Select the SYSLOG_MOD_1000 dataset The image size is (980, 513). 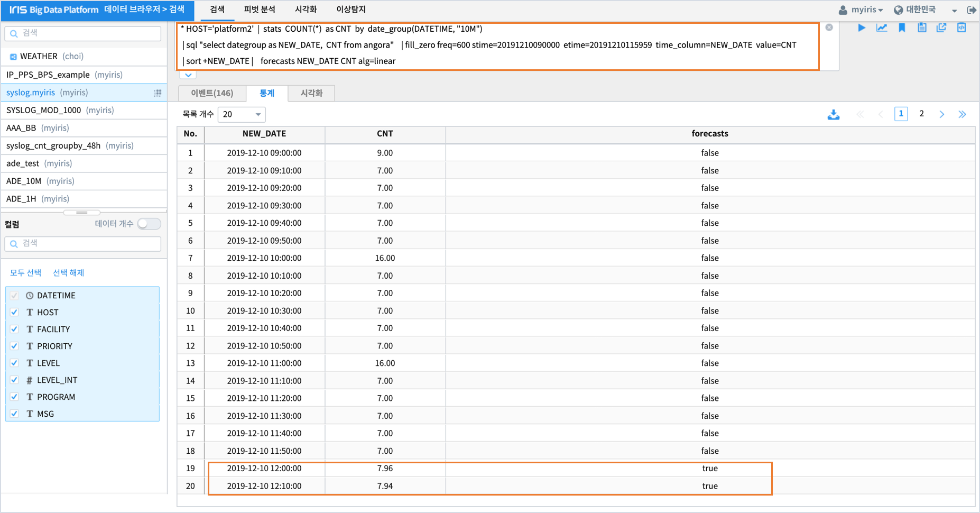coord(84,110)
